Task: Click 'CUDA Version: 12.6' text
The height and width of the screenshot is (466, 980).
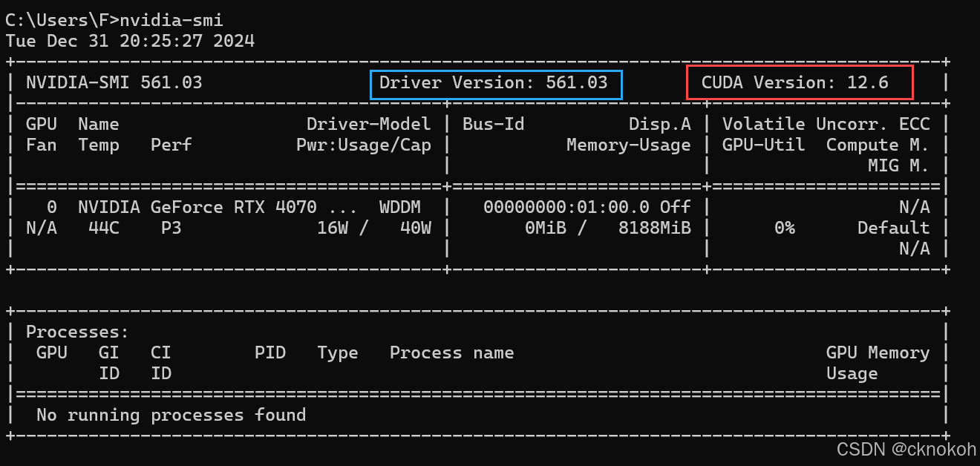Action: coord(795,82)
